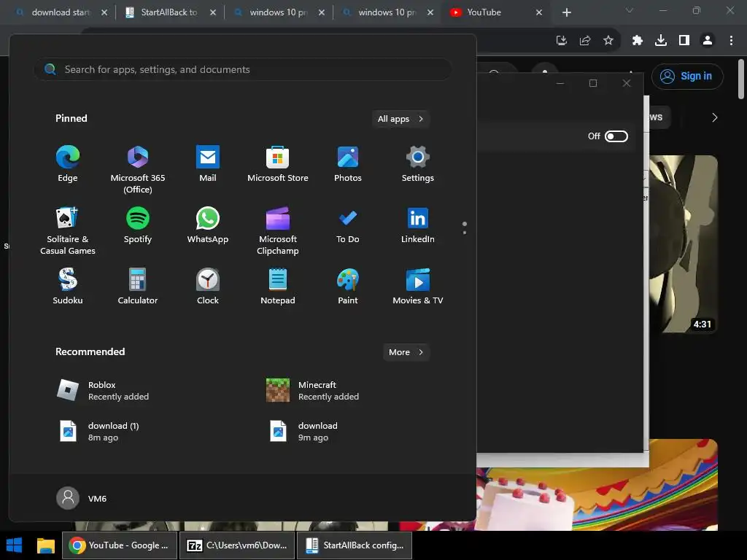Expand the All apps list
747x560 pixels.
coord(400,119)
